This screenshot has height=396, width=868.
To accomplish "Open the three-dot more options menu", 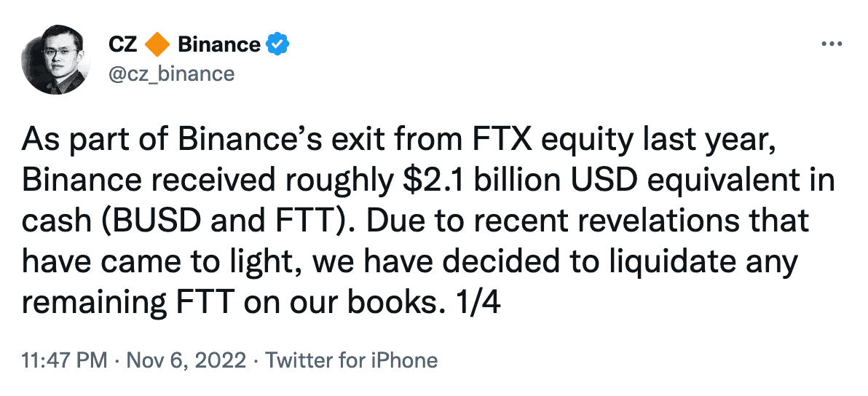I will 831,44.
